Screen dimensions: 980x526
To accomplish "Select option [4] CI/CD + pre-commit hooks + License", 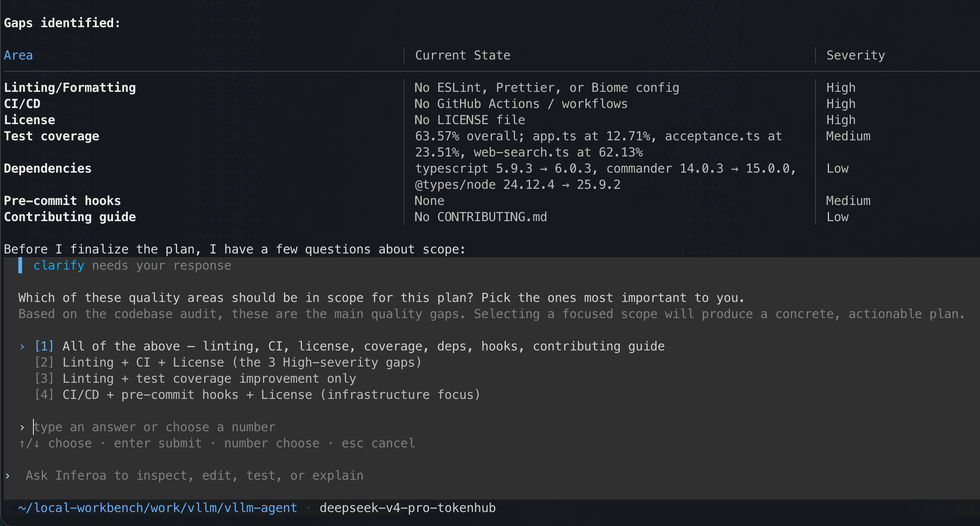I will click(257, 394).
